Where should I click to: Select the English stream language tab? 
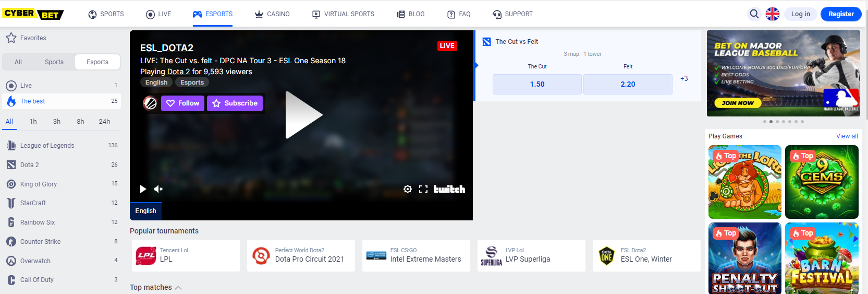tap(145, 211)
